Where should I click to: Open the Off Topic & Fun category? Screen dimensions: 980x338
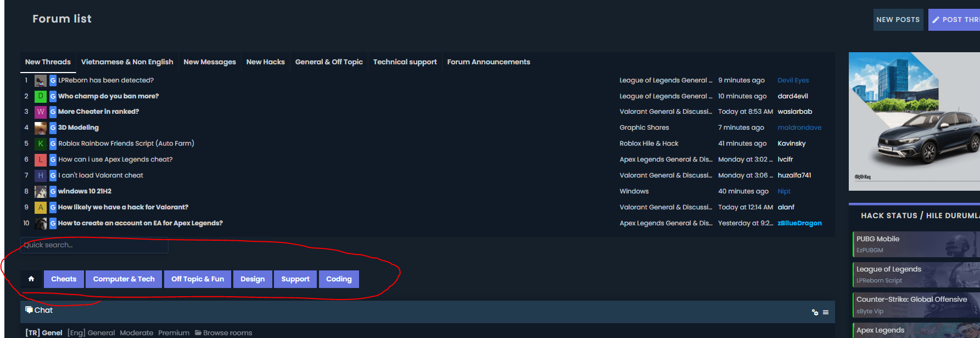coord(198,279)
